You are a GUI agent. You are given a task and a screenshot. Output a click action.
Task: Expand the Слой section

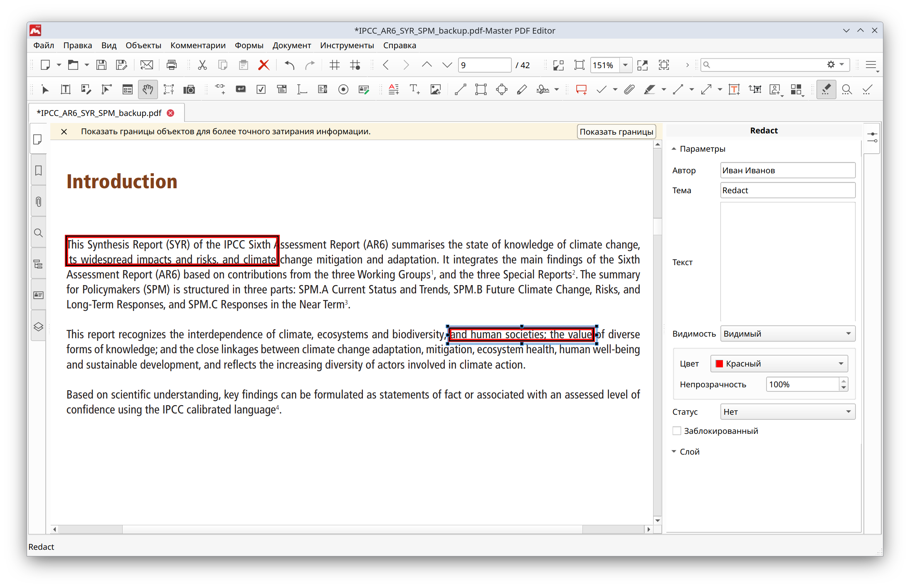coord(674,452)
